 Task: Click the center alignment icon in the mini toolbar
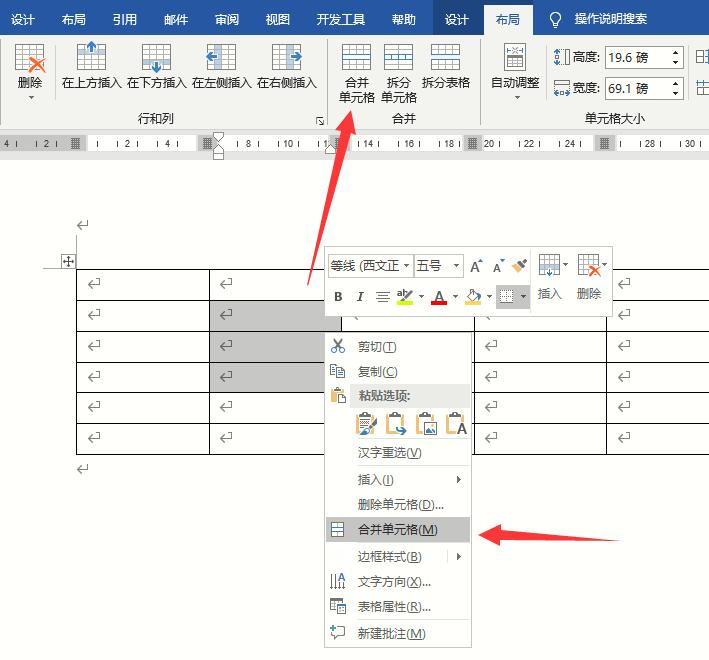(x=383, y=297)
